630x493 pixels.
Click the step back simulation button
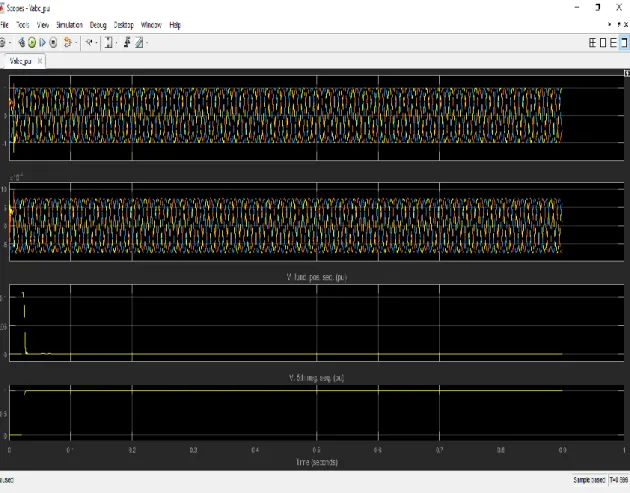pos(22,43)
